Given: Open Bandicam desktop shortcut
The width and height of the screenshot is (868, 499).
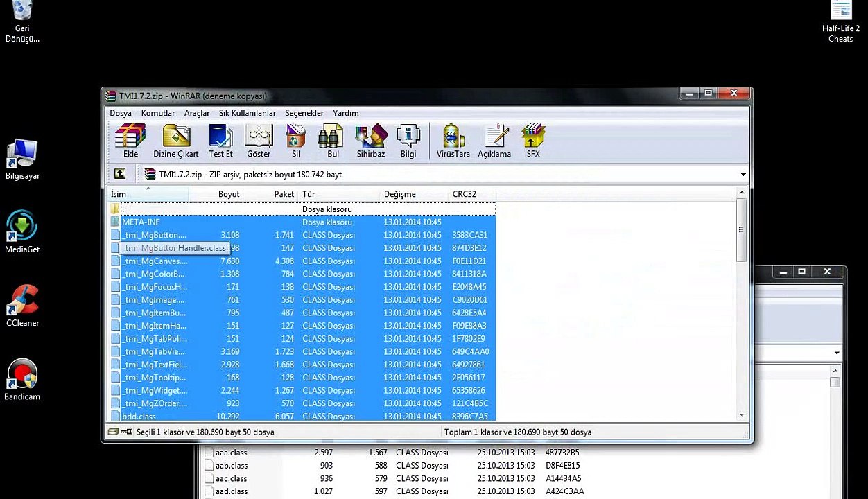Looking at the screenshot, I should point(22,380).
